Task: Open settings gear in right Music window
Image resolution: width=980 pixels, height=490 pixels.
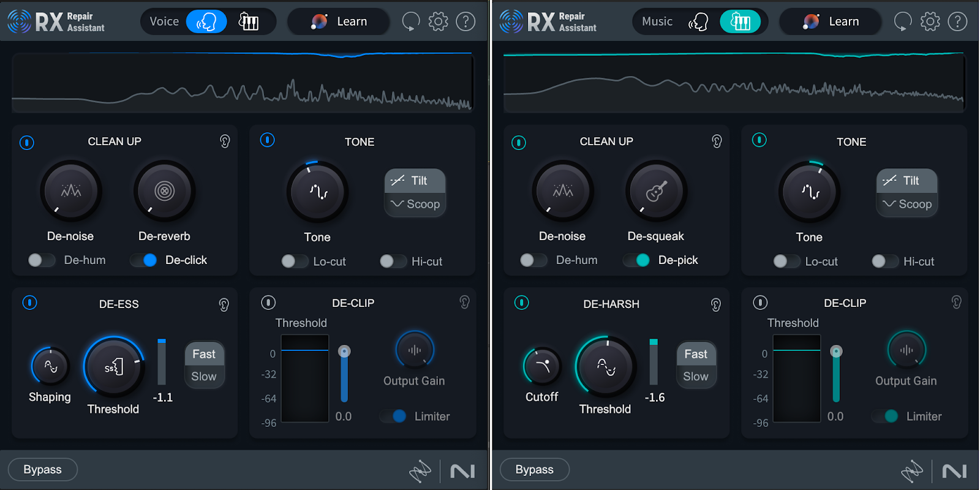Action: click(x=930, y=21)
